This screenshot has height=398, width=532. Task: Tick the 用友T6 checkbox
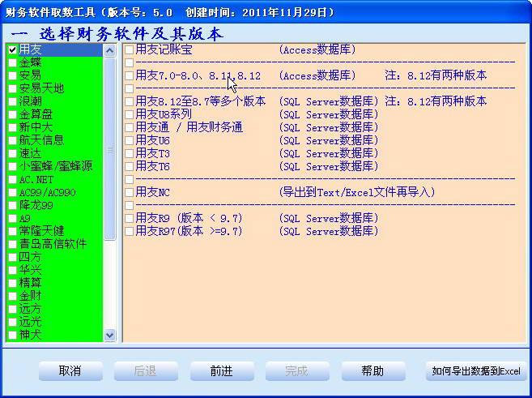(x=129, y=166)
